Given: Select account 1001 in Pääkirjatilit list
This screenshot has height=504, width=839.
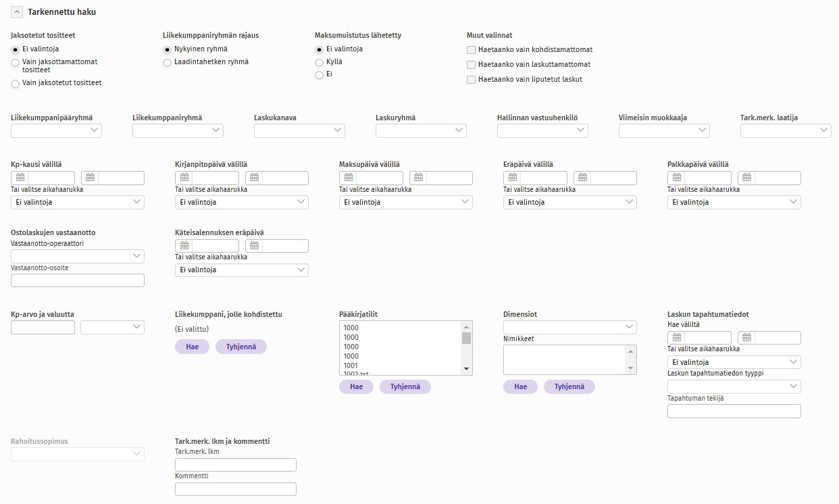Looking at the screenshot, I should point(351,366).
